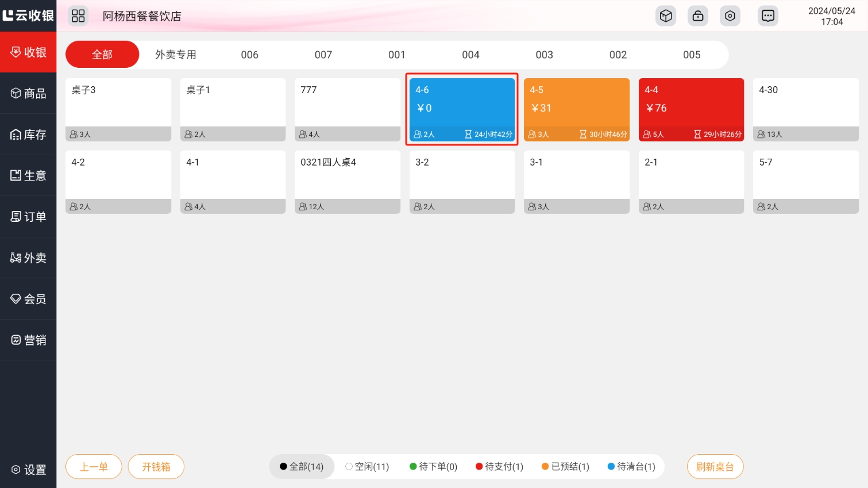Open 外卖 takeout in sidebar
868x488 pixels.
coord(28,258)
